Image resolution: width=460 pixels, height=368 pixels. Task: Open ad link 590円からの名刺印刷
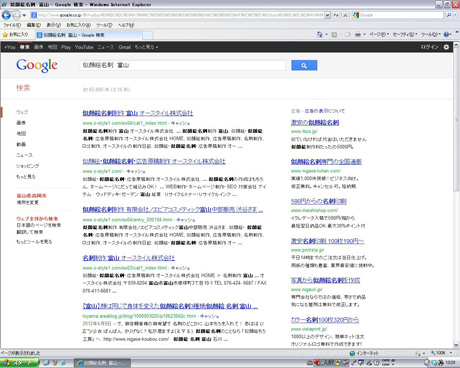[x=319, y=201]
